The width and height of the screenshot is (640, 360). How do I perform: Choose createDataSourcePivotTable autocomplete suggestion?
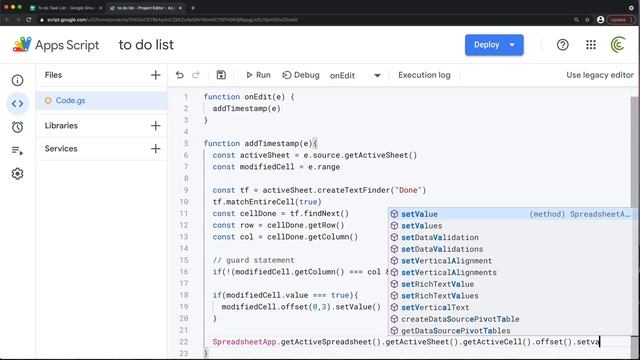(x=512, y=319)
